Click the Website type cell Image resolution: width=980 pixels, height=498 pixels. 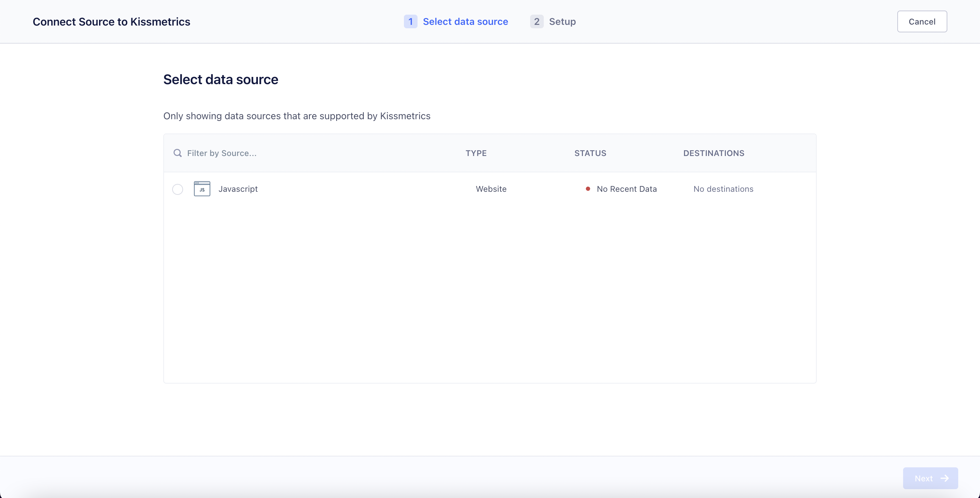491,189
